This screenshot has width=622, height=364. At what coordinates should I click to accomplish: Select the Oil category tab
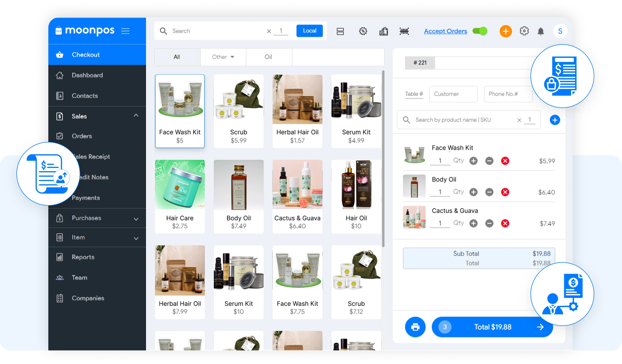tap(268, 57)
